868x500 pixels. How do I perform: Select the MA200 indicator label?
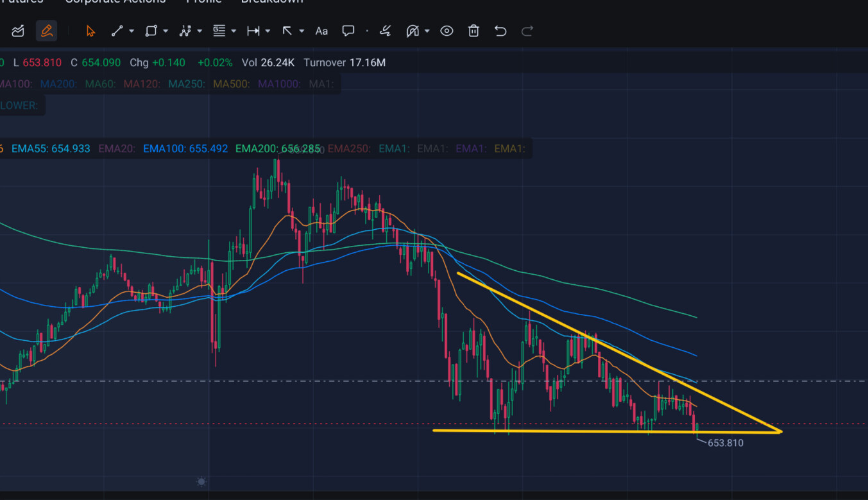[x=58, y=84]
